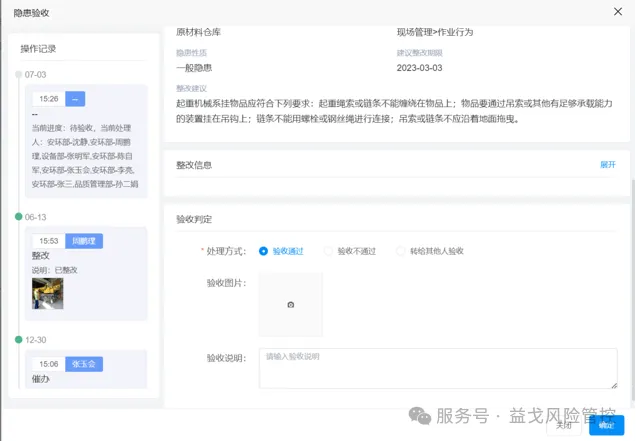
Task: Click the 催办 record entry text
Action: click(x=41, y=379)
